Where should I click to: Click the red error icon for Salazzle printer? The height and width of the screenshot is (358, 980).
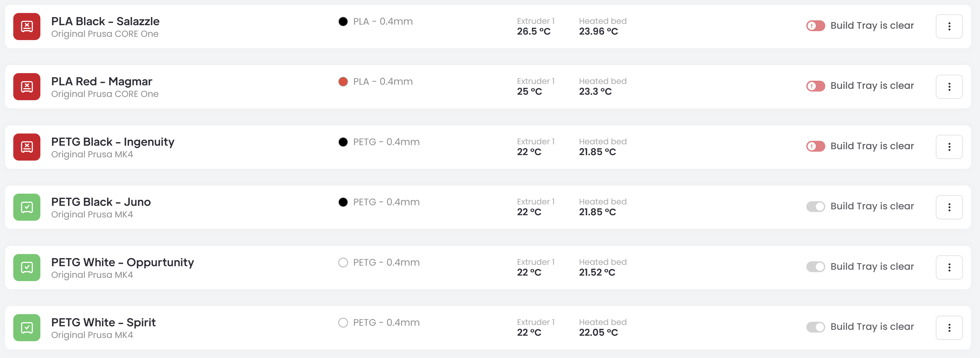click(x=27, y=27)
